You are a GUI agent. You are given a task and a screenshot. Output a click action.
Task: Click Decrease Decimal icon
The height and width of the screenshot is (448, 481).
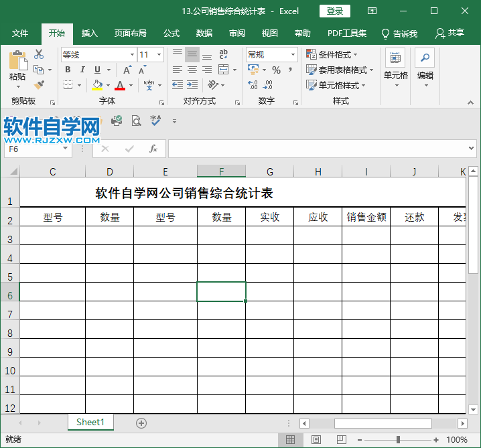(x=267, y=84)
